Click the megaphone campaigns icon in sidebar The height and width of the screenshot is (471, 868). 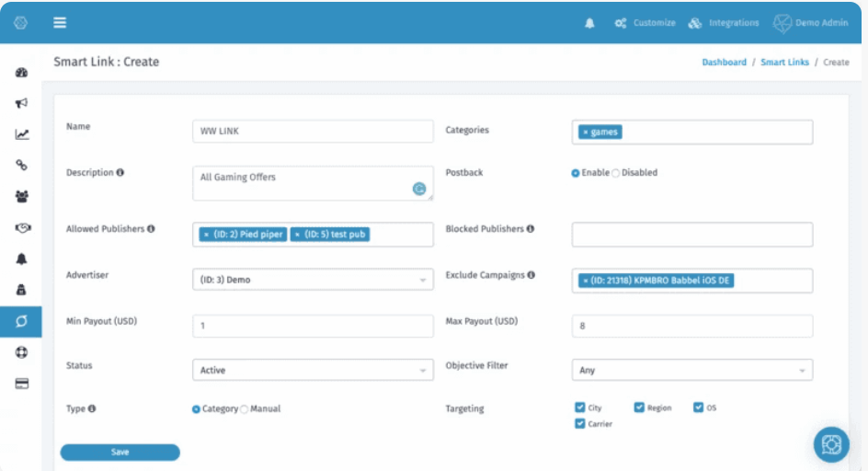coord(21,103)
